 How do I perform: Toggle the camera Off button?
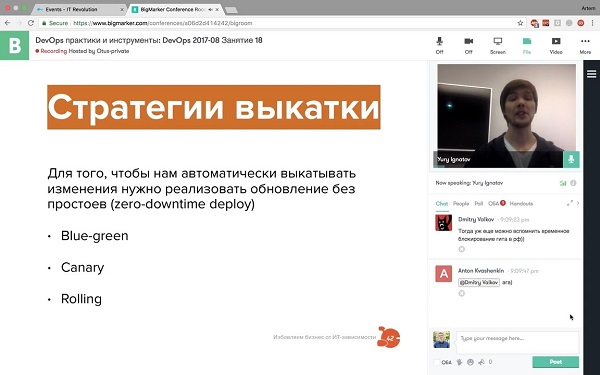pos(468,45)
